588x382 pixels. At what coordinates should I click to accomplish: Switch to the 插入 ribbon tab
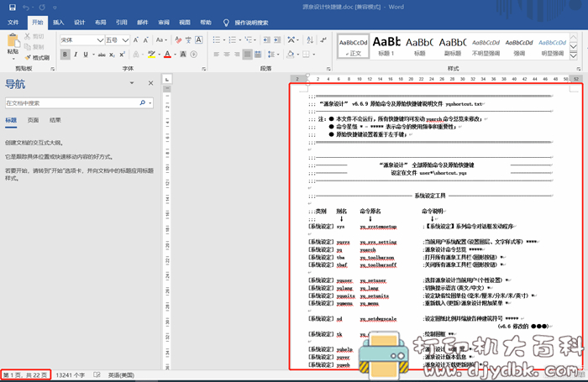pos(58,23)
